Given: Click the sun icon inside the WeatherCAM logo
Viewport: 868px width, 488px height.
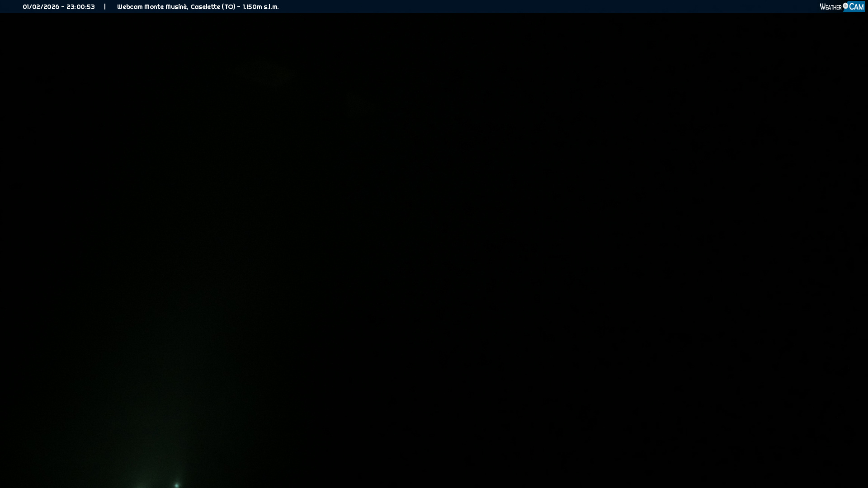Looking at the screenshot, I should (845, 6).
